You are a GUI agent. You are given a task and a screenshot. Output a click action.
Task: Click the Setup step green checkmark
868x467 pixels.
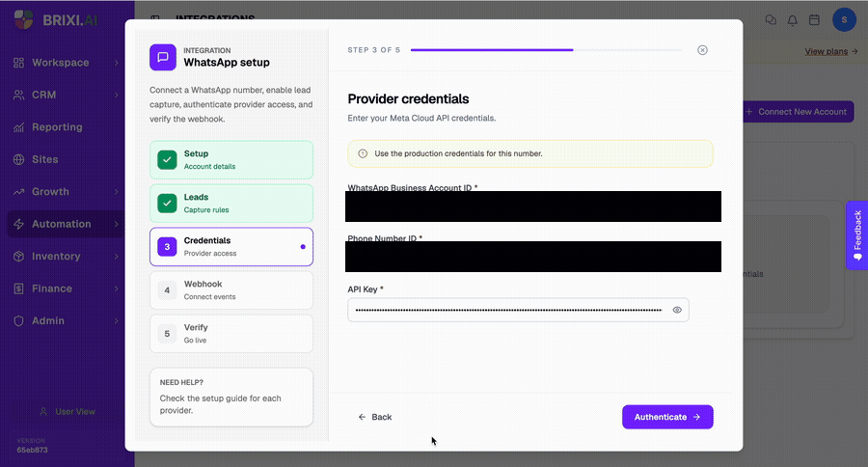[x=167, y=159]
